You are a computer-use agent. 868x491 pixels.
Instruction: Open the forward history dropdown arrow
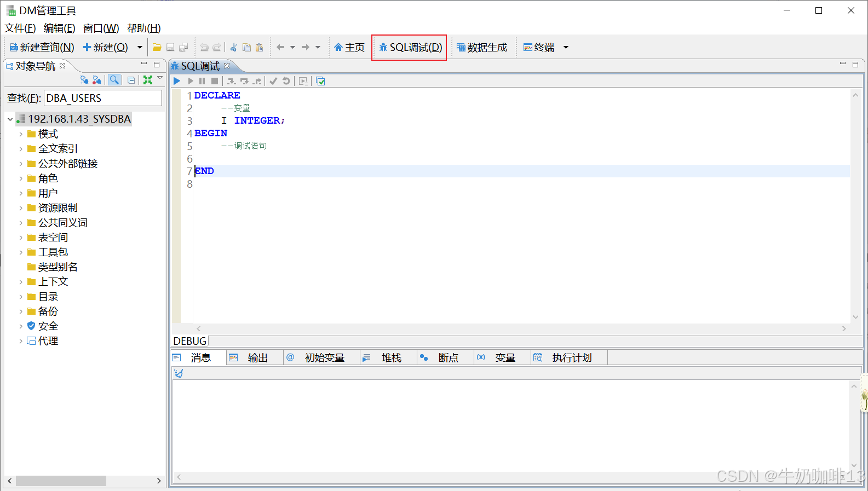[318, 48]
